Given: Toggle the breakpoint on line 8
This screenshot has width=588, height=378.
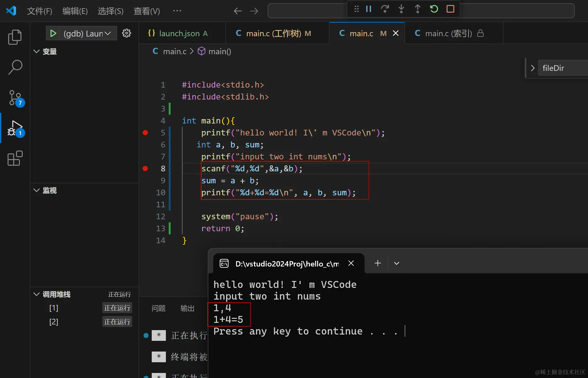Looking at the screenshot, I should [145, 169].
